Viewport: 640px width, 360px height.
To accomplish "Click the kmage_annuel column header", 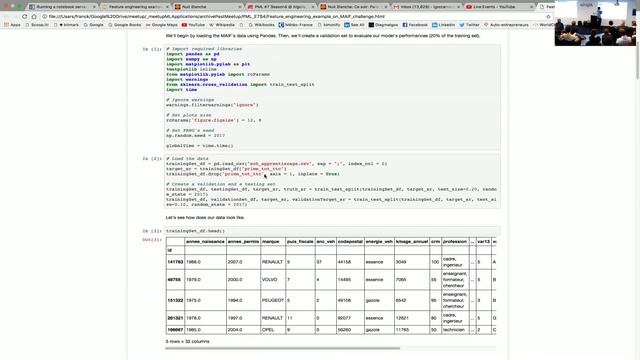I will click(x=412, y=242).
